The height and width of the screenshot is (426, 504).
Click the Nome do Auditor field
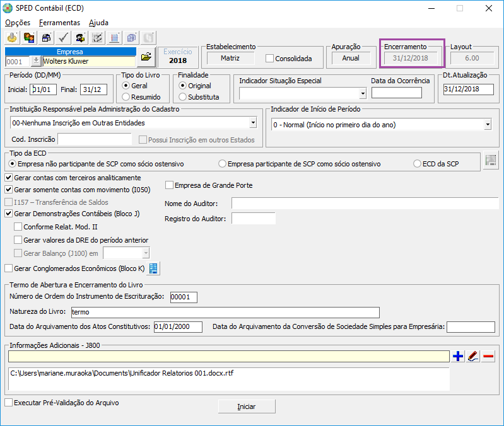pos(365,203)
